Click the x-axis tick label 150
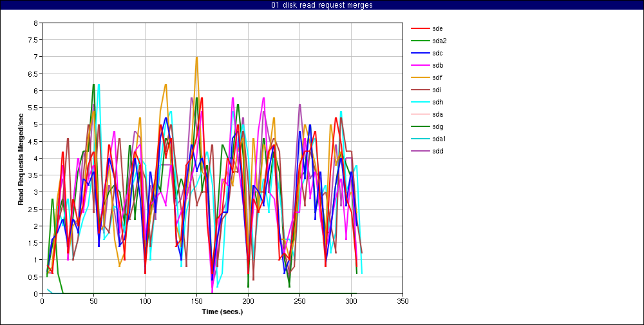 [196, 301]
